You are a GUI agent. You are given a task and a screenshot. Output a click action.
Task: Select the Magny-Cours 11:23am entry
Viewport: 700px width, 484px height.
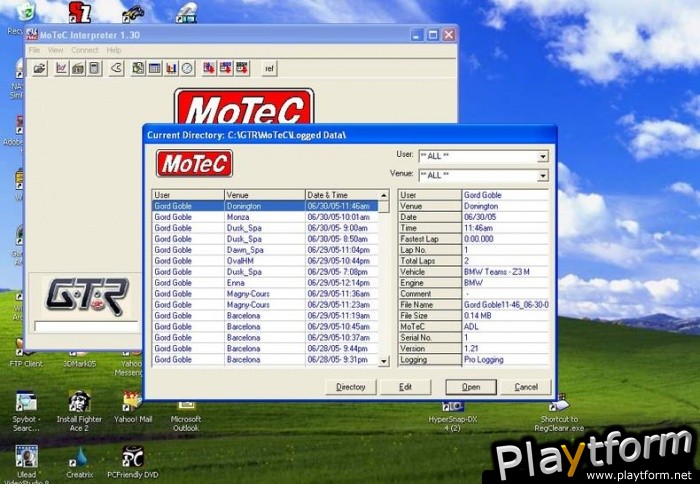click(265, 305)
